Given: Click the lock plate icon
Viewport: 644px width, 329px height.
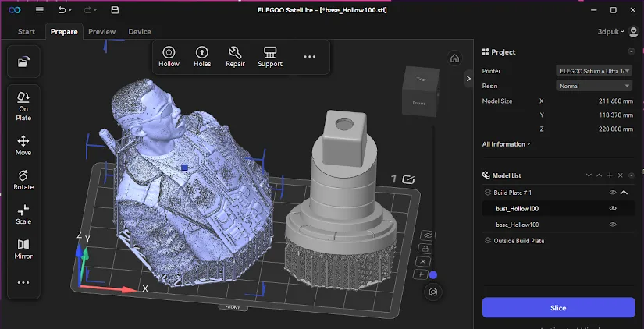Looking at the screenshot, I should coord(425,249).
